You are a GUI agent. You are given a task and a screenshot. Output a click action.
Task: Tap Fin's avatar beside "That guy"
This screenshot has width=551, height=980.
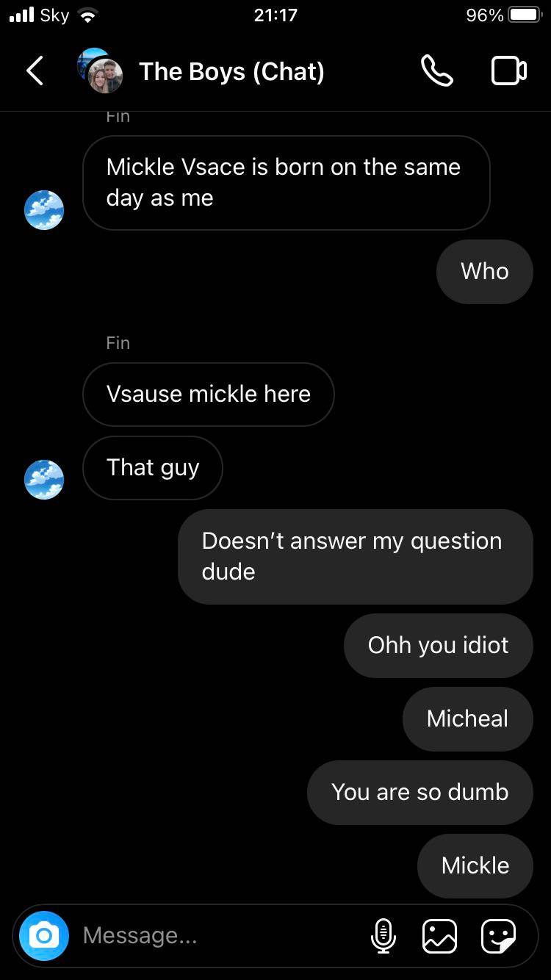coord(44,480)
